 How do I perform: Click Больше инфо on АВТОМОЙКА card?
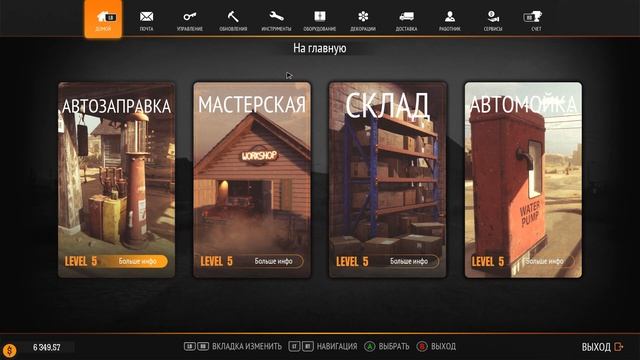pyautogui.click(x=544, y=261)
